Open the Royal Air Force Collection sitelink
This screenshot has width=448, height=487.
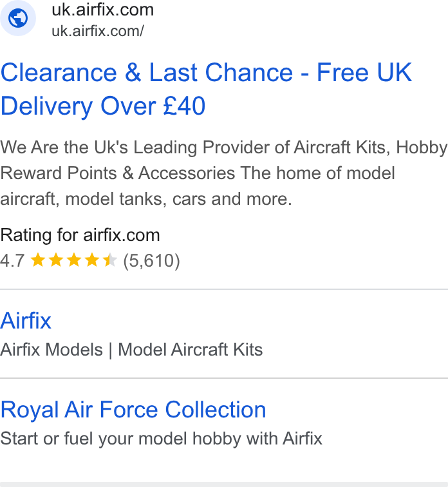(133, 410)
